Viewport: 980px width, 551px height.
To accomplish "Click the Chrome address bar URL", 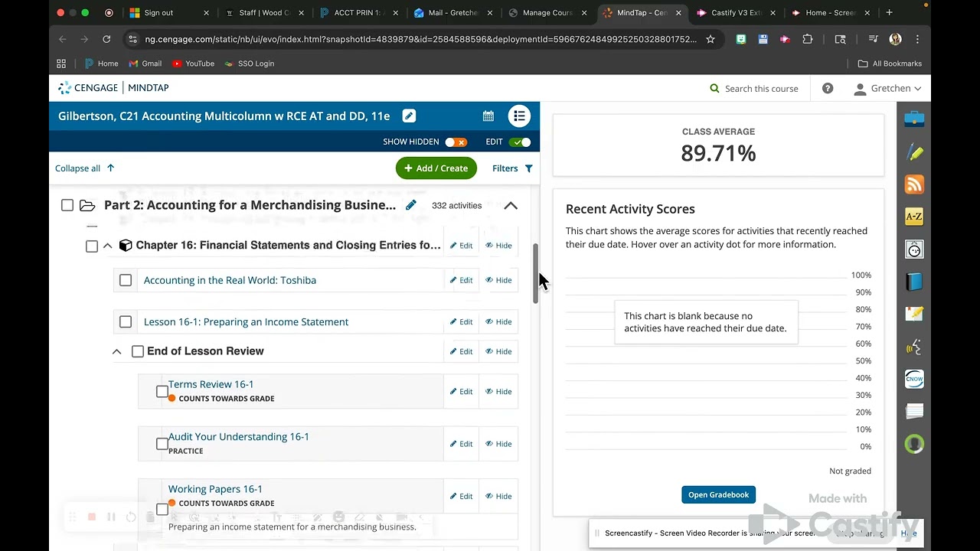I will [x=421, y=39].
